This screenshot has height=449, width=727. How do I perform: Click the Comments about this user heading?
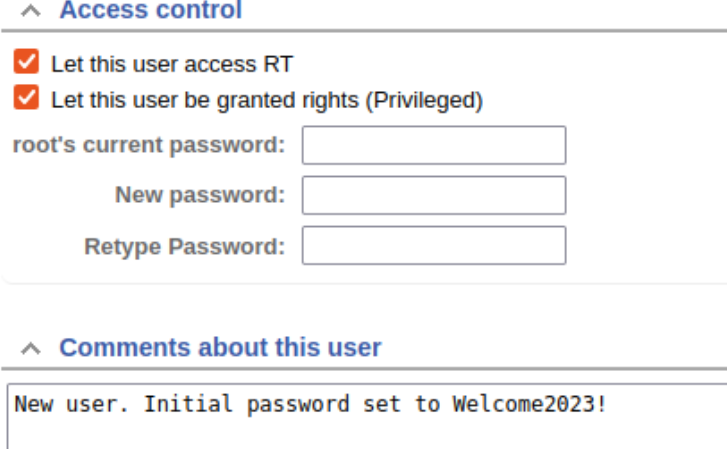tap(220, 347)
